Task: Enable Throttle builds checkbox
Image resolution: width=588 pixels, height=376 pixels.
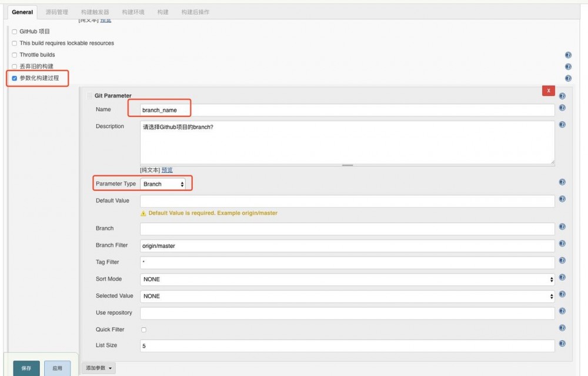Action: click(14, 55)
